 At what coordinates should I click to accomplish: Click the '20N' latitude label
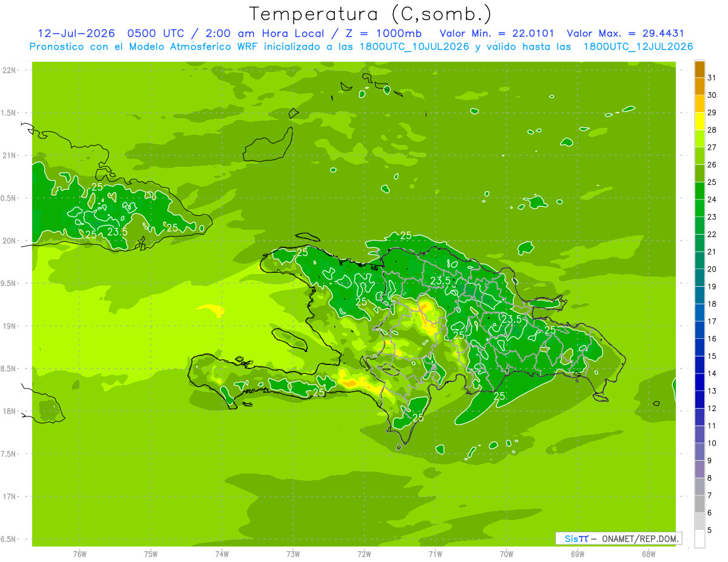pyautogui.click(x=9, y=241)
